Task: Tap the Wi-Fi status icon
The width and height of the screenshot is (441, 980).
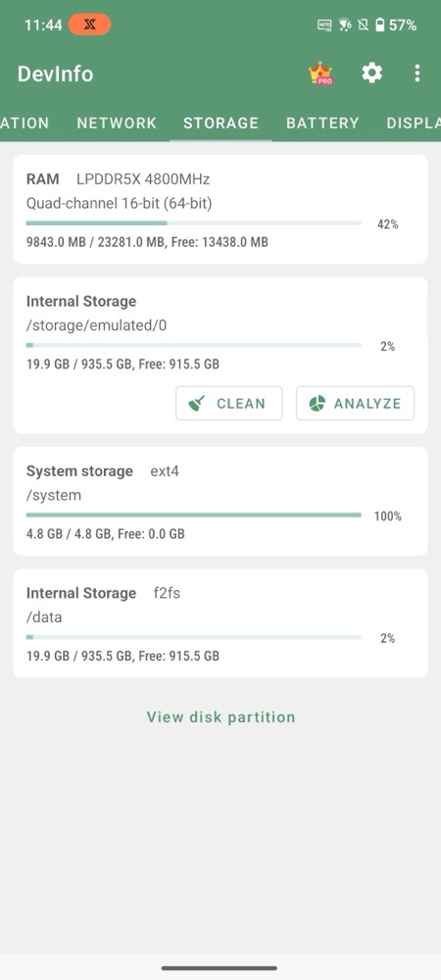Action: [345, 25]
